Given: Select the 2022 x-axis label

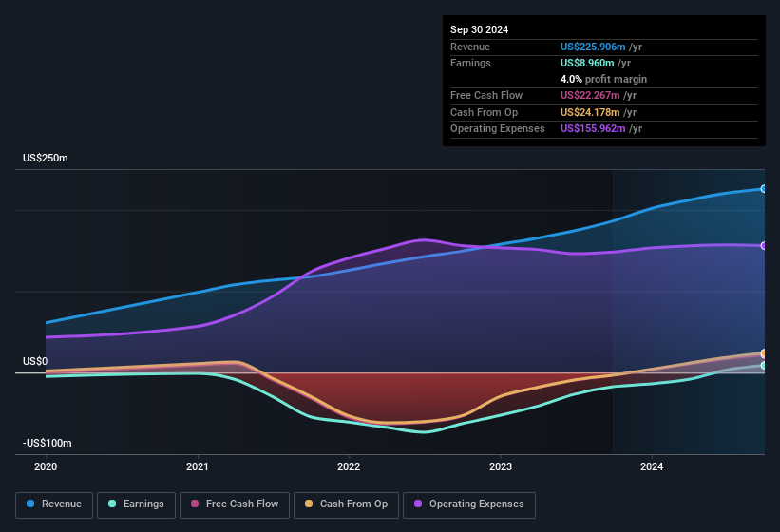Looking at the screenshot, I should point(349,466).
